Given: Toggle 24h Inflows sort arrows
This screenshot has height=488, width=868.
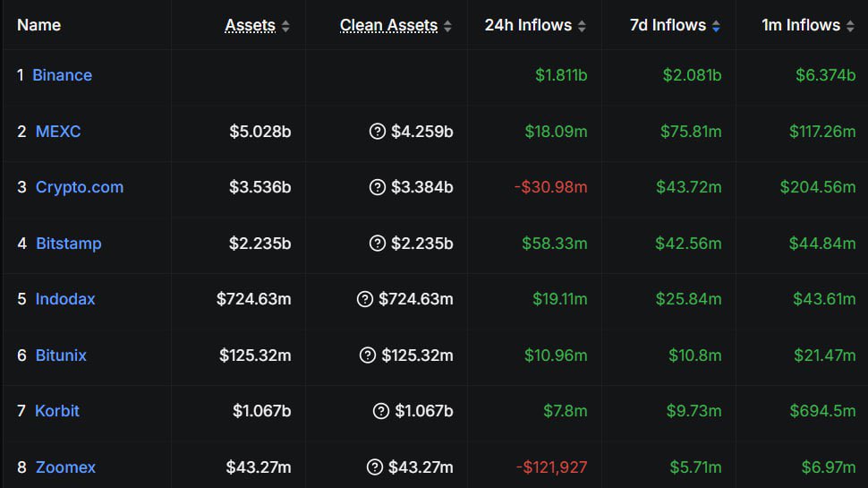Looking at the screenshot, I should (582, 26).
